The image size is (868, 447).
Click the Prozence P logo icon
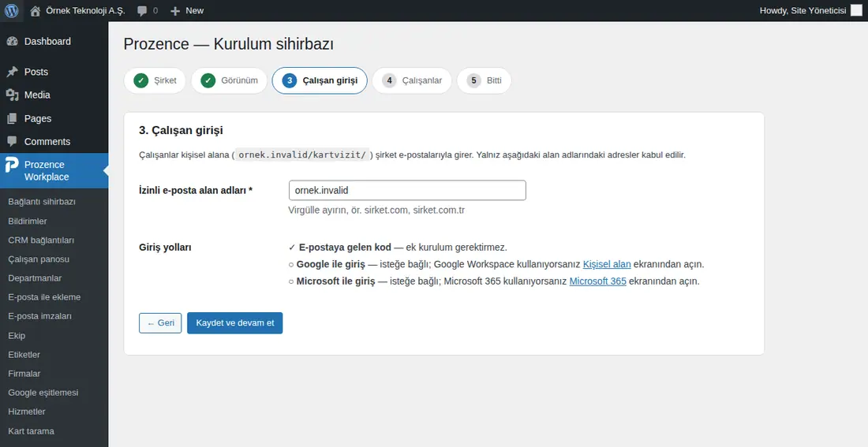(x=12, y=166)
